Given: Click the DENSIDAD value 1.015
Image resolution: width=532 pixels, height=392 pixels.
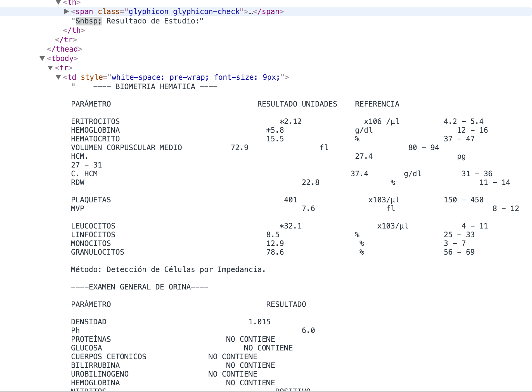Looking at the screenshot, I should [259, 322].
